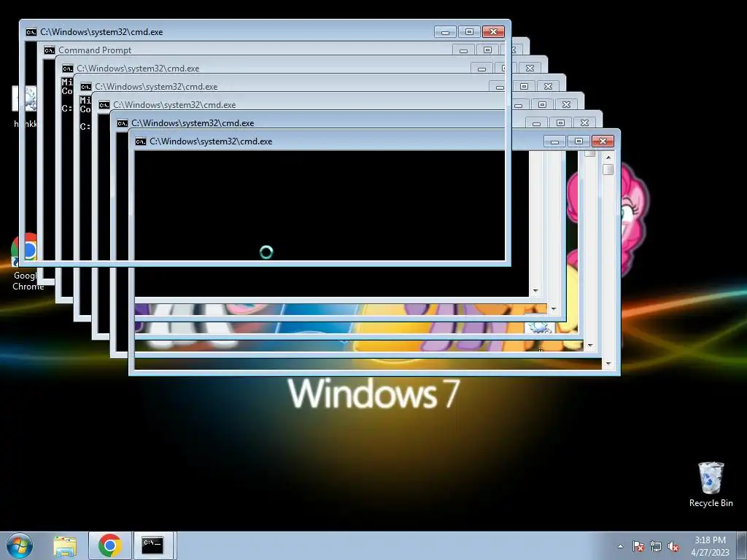Open system menu icon of uppermost cmd.exe window
747x560 pixels.
[x=31, y=32]
